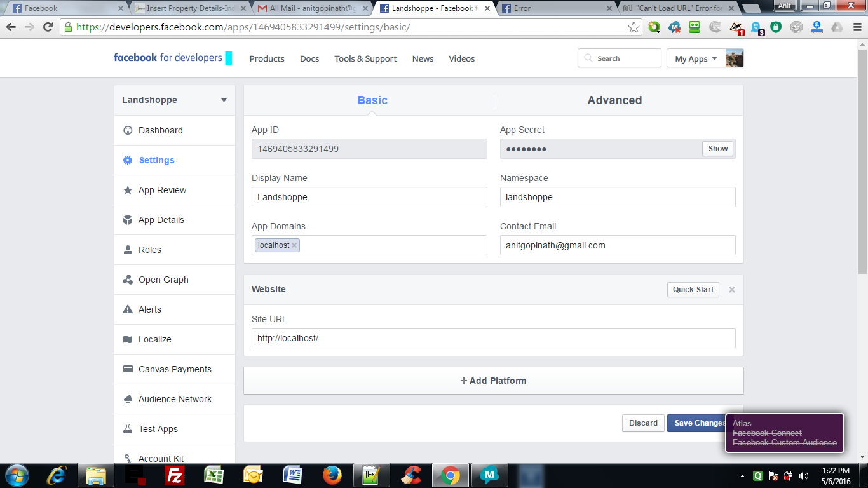Screen dimensions: 868x488
Task: Open CCleaner from the taskbar
Action: [410, 475]
